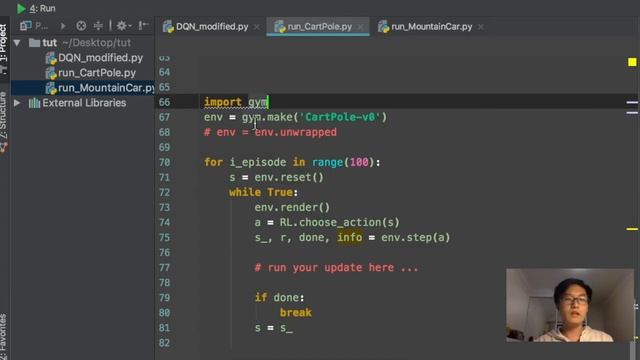This screenshot has width=640, height=360.
Task: Click the 's = s_' statement
Action: tap(273, 328)
